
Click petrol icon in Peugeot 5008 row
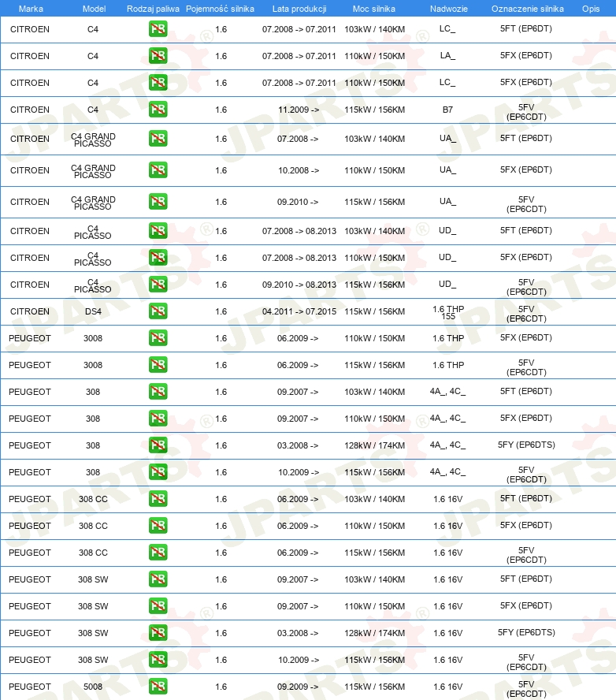pyautogui.click(x=158, y=686)
